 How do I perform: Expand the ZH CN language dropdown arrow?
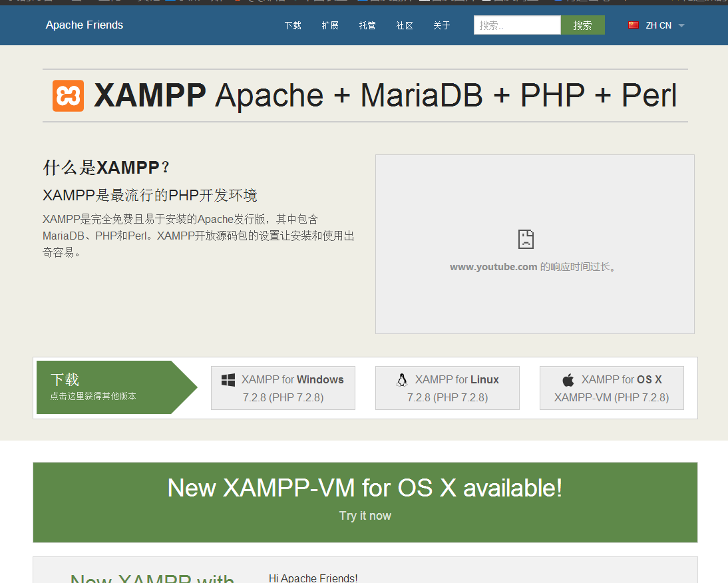click(x=681, y=25)
